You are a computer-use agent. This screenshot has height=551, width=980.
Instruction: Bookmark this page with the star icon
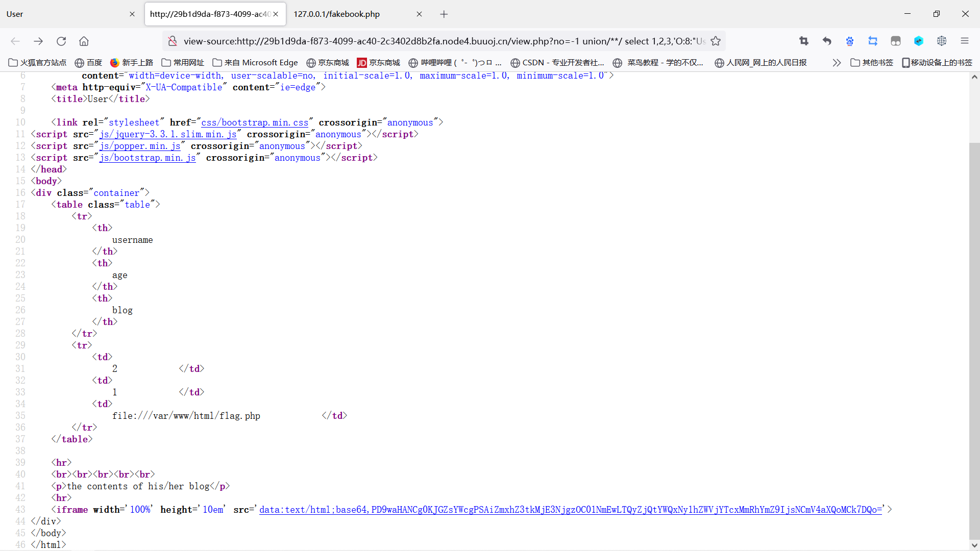716,41
